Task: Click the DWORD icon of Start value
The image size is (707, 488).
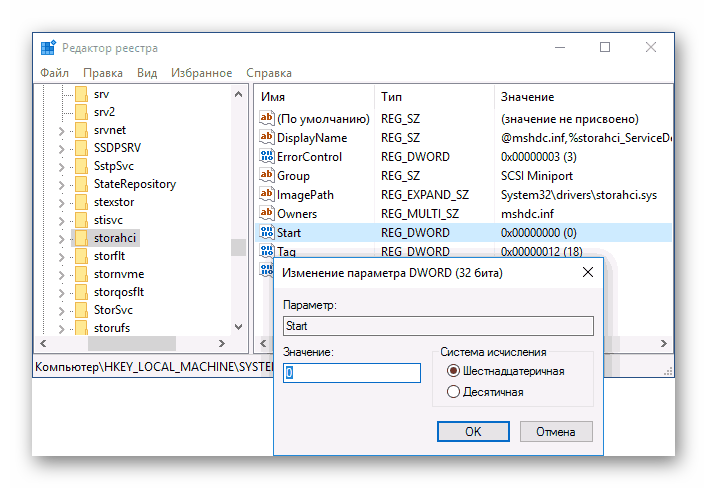Action: pos(266,232)
